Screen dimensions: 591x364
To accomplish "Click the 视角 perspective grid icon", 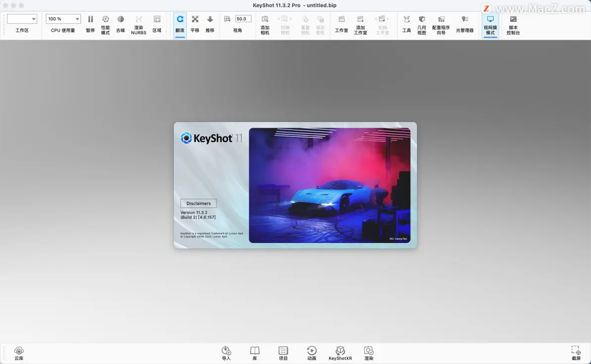I will 227,19.
